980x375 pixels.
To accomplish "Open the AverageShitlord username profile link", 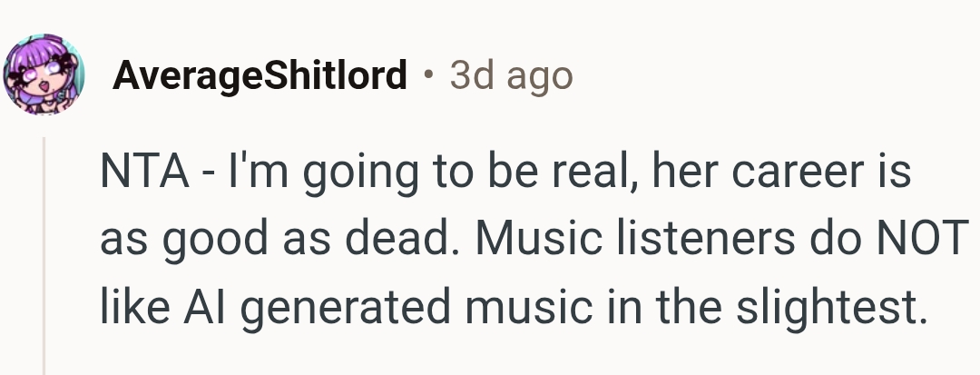I will coord(259,77).
